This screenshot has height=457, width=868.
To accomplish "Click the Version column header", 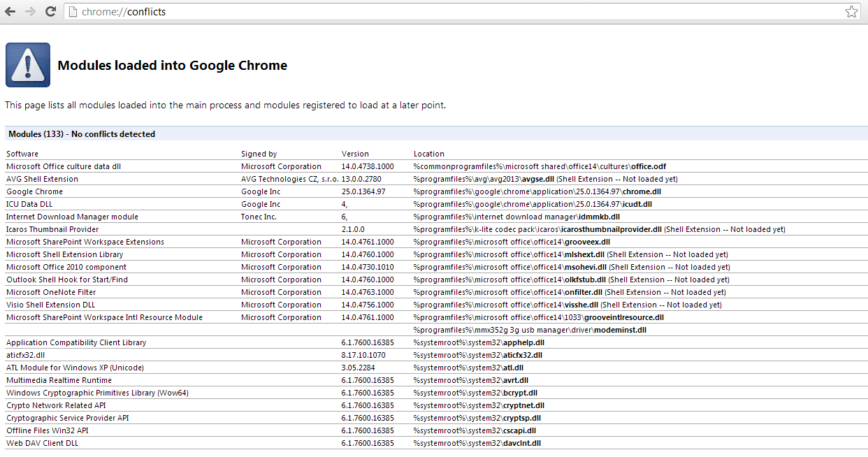I will (355, 154).
